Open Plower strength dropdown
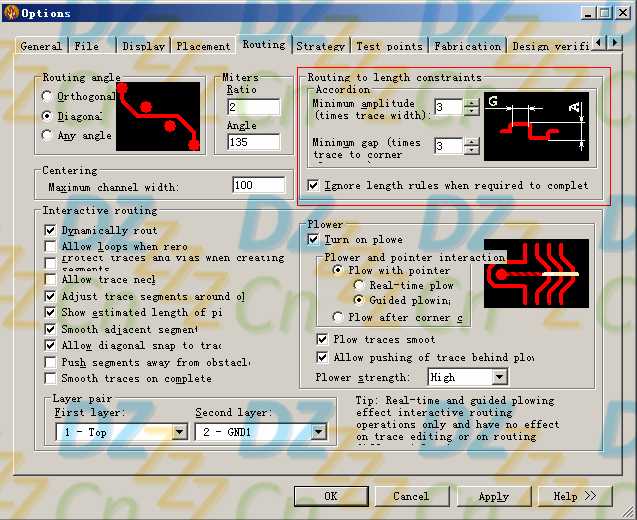Image resolution: width=637 pixels, height=520 pixels. pyautogui.click(x=499, y=377)
